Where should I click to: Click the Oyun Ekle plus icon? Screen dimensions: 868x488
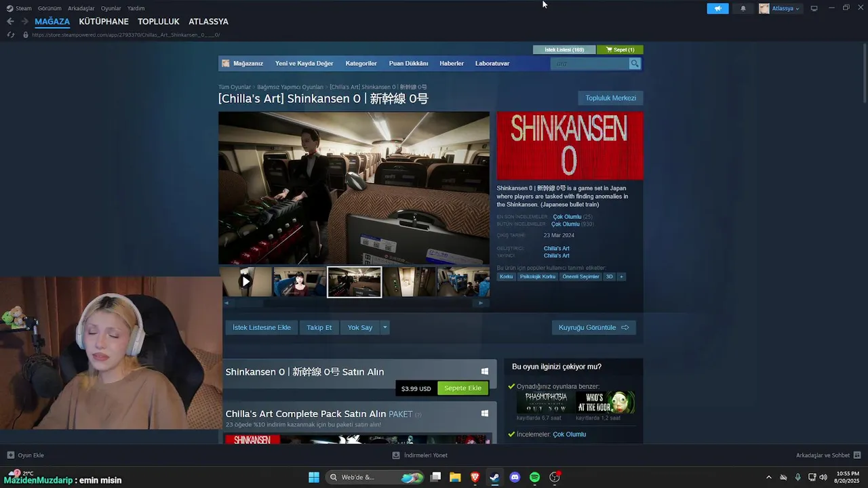(11, 455)
